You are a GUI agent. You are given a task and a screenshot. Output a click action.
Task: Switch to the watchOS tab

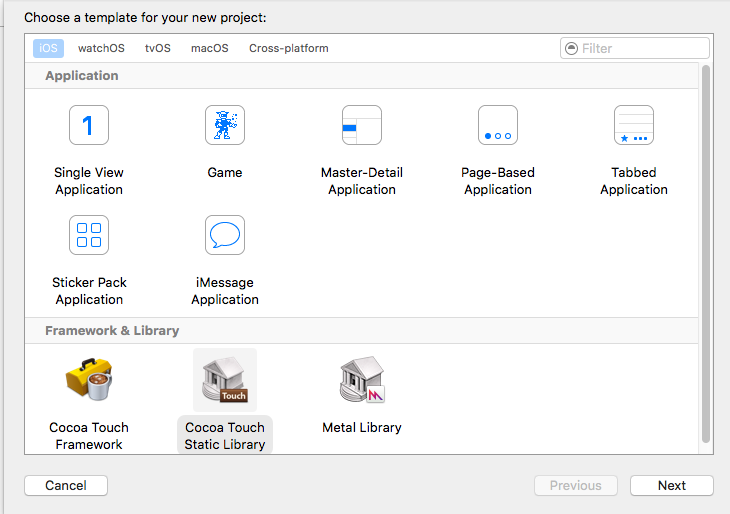click(101, 48)
